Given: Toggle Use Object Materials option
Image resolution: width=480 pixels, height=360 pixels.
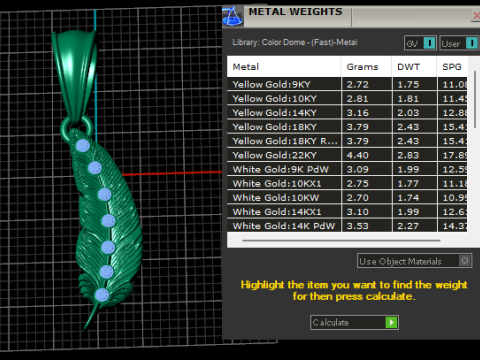Looking at the screenshot, I should click(414, 261).
